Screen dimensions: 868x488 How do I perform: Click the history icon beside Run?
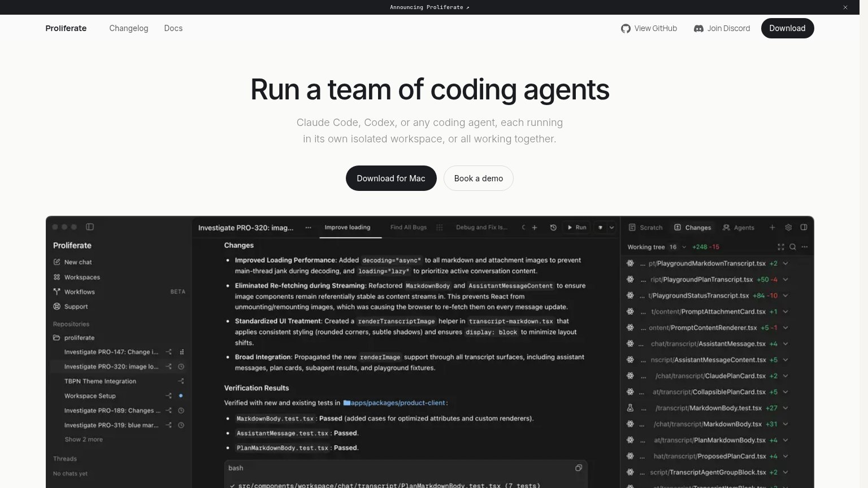coord(553,228)
